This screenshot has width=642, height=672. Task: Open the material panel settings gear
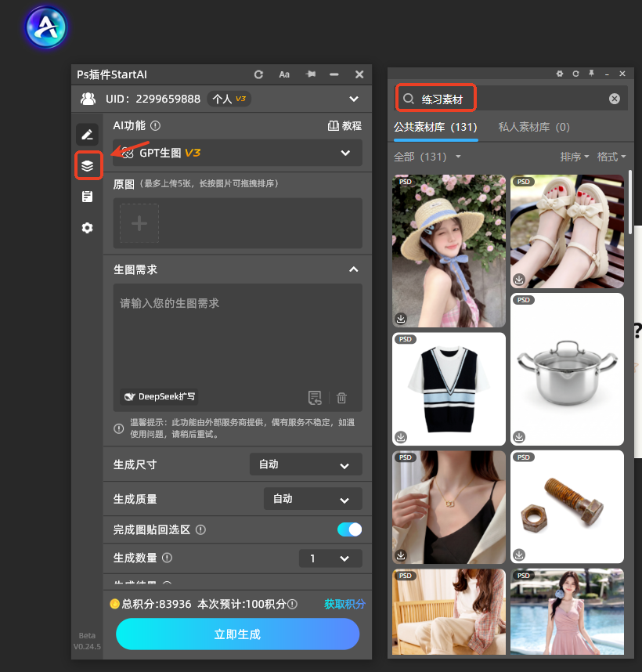[560, 74]
